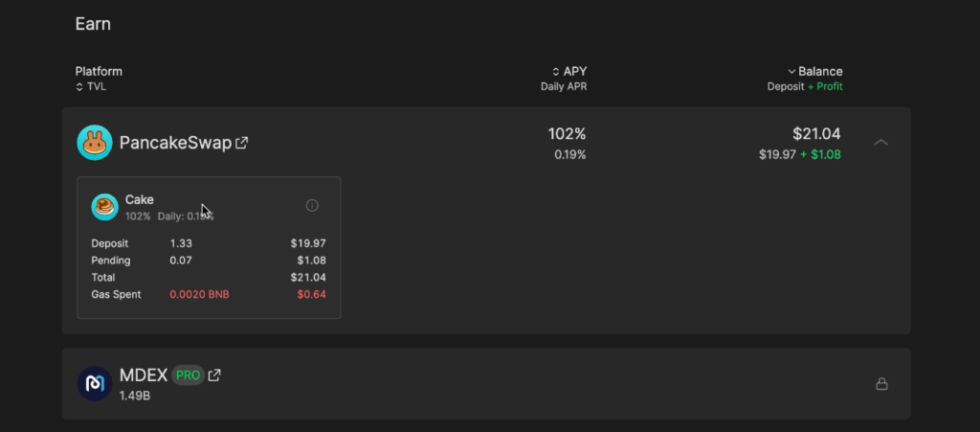Click the Earn section heading
Image resolution: width=980 pixels, height=432 pixels.
(x=93, y=24)
